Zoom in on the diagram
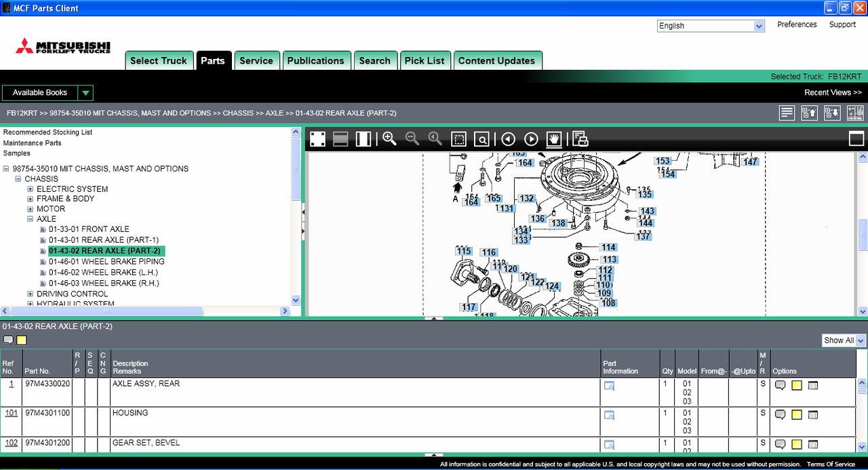This screenshot has height=470, width=868. click(x=389, y=139)
